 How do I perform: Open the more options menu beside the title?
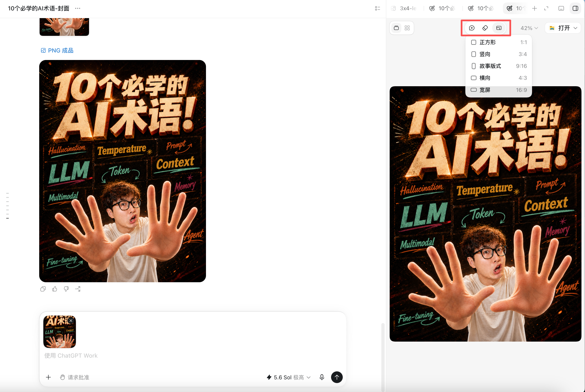pyautogui.click(x=78, y=9)
